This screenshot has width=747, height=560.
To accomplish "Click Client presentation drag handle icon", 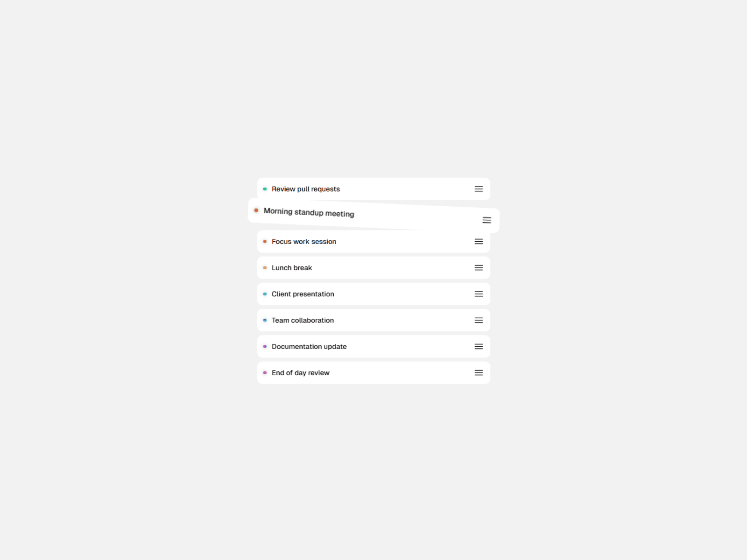I will 479,294.
